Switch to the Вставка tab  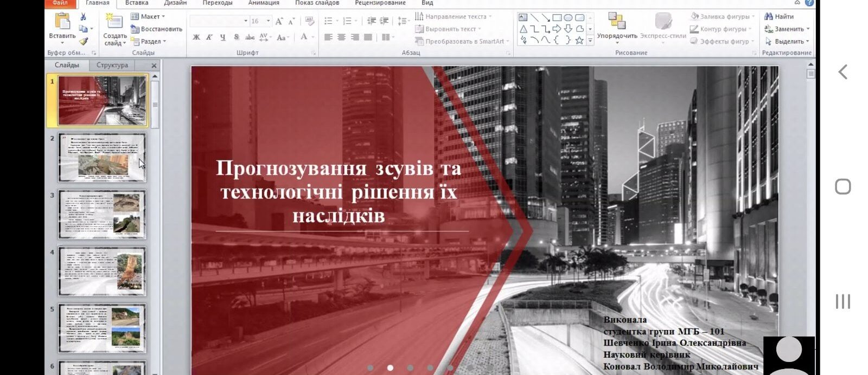point(137,3)
